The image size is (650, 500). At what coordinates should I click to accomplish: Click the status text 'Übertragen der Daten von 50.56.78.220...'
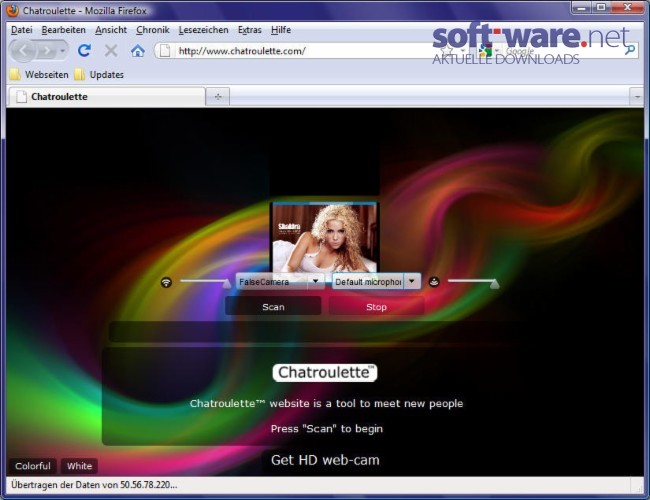pyautogui.click(x=94, y=485)
